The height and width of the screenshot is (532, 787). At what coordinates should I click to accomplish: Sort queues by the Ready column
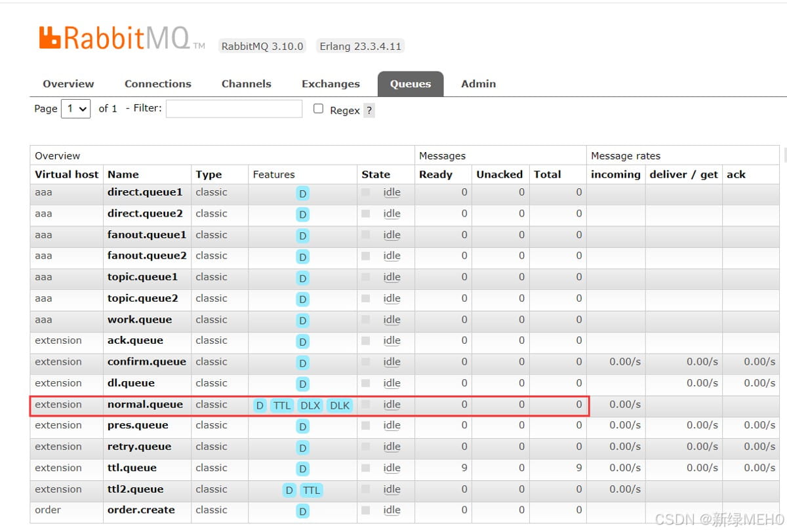coord(435,174)
